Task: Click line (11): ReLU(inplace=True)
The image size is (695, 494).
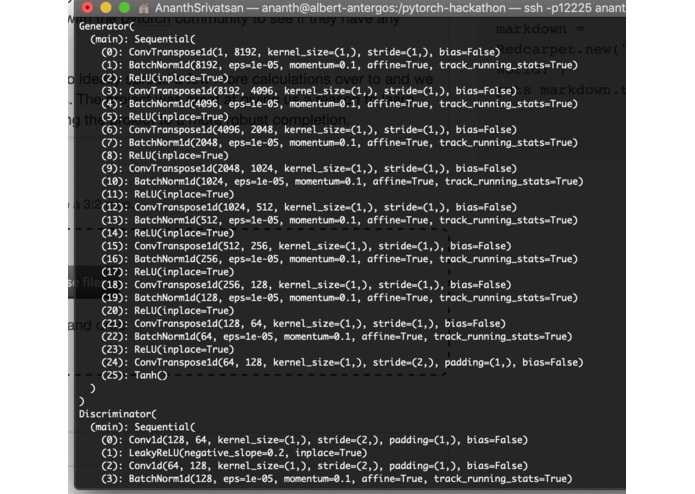Action: (x=168, y=194)
